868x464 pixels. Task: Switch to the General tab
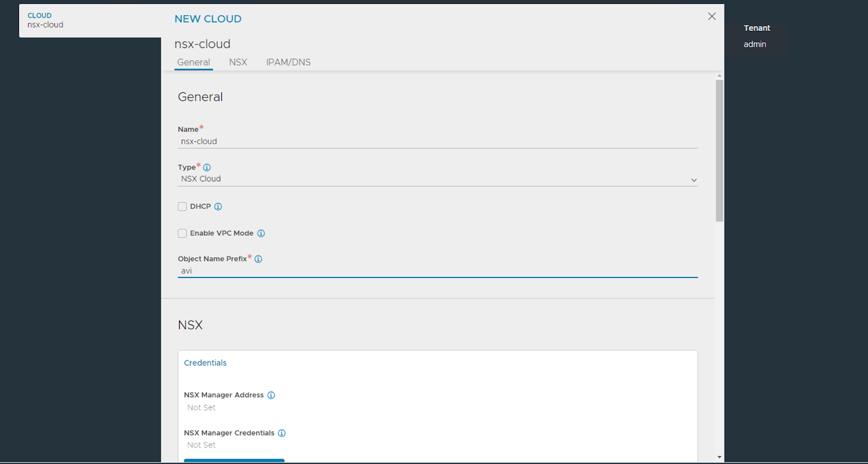point(194,62)
